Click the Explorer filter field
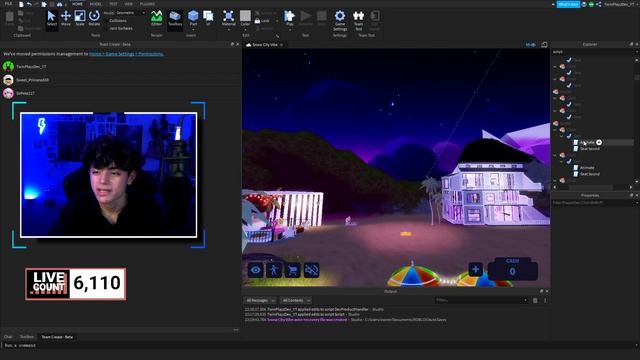640x360 pixels. [593, 52]
